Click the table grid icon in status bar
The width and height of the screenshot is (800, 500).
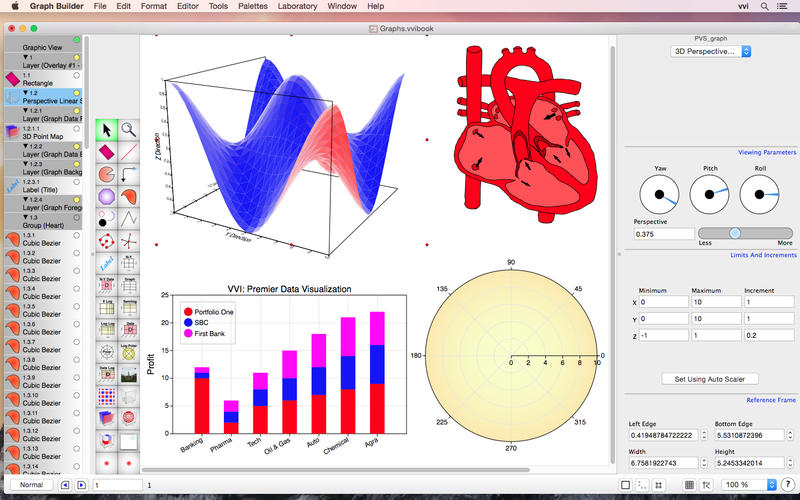point(689,485)
